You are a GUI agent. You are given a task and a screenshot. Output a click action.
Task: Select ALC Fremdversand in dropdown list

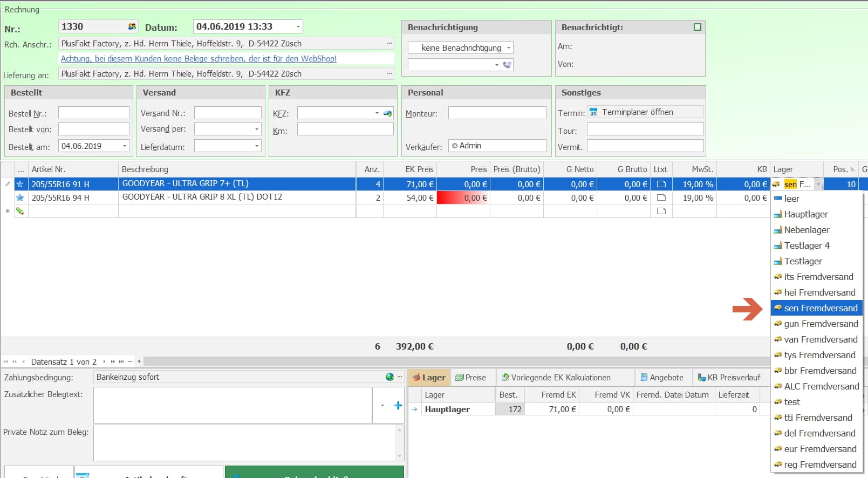(817, 386)
